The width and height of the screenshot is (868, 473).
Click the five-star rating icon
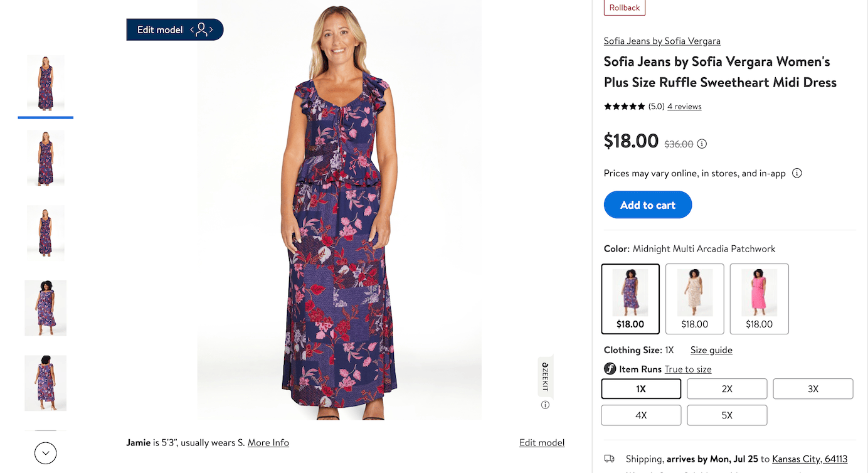click(624, 106)
